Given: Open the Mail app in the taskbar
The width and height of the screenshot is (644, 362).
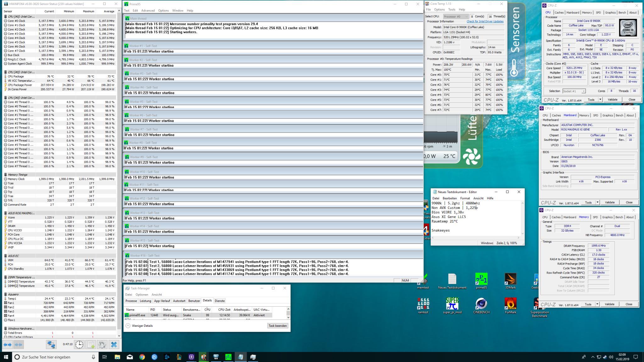Looking at the screenshot, I should [130, 357].
